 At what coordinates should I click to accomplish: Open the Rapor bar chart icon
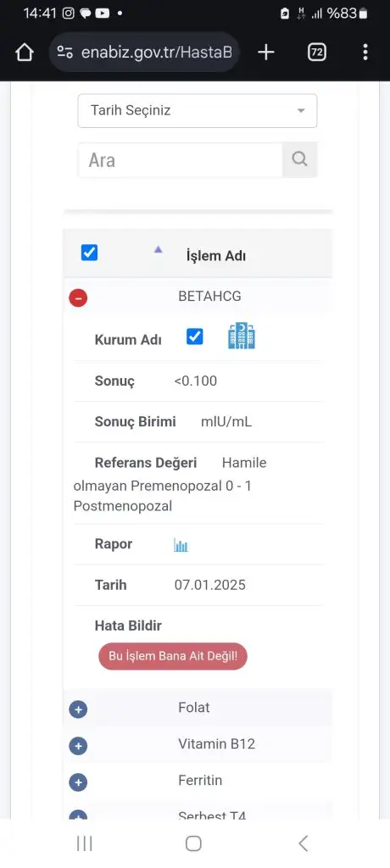(x=181, y=545)
